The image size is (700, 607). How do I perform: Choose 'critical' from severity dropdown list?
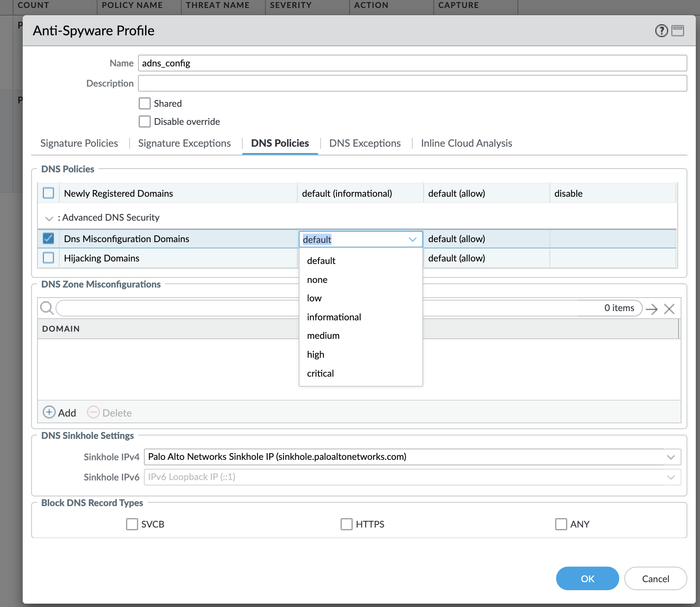(x=321, y=373)
